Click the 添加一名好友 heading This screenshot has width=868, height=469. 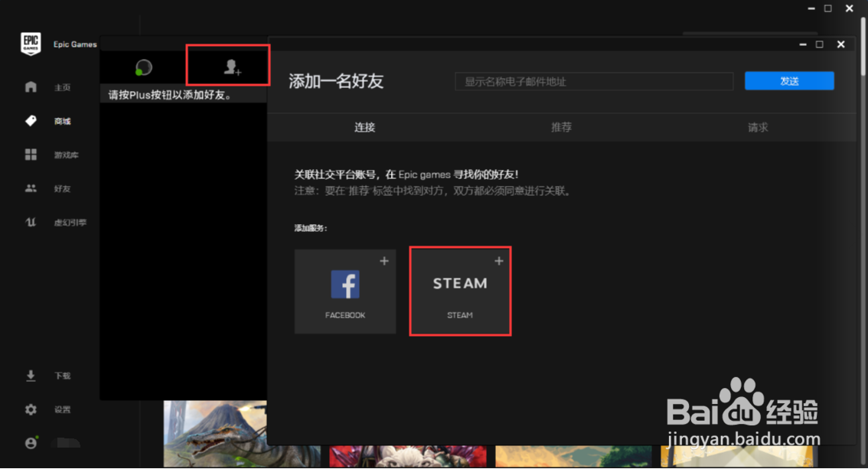(336, 81)
